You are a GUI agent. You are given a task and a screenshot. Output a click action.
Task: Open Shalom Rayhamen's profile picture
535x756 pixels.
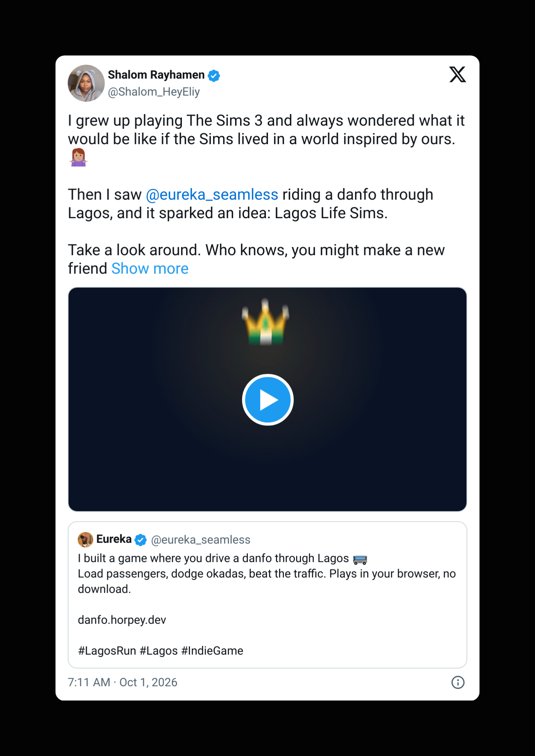click(86, 83)
